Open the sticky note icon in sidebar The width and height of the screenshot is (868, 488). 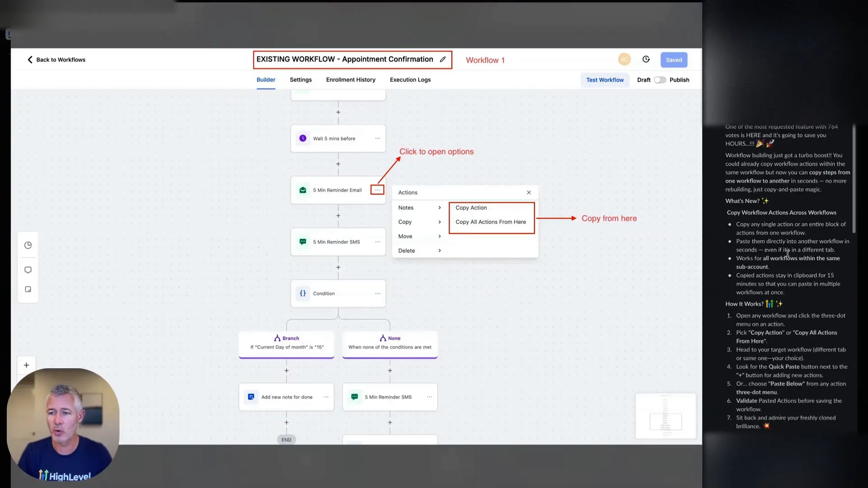(x=28, y=289)
